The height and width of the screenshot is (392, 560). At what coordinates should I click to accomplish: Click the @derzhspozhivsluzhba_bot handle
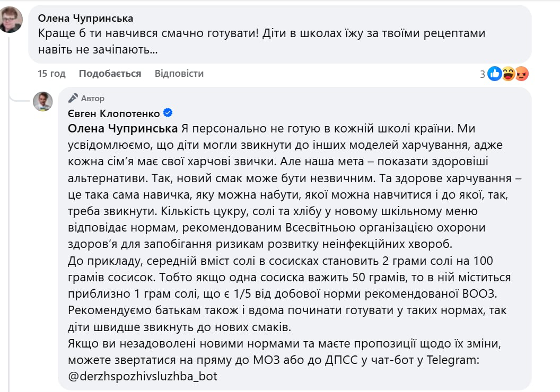tap(143, 376)
